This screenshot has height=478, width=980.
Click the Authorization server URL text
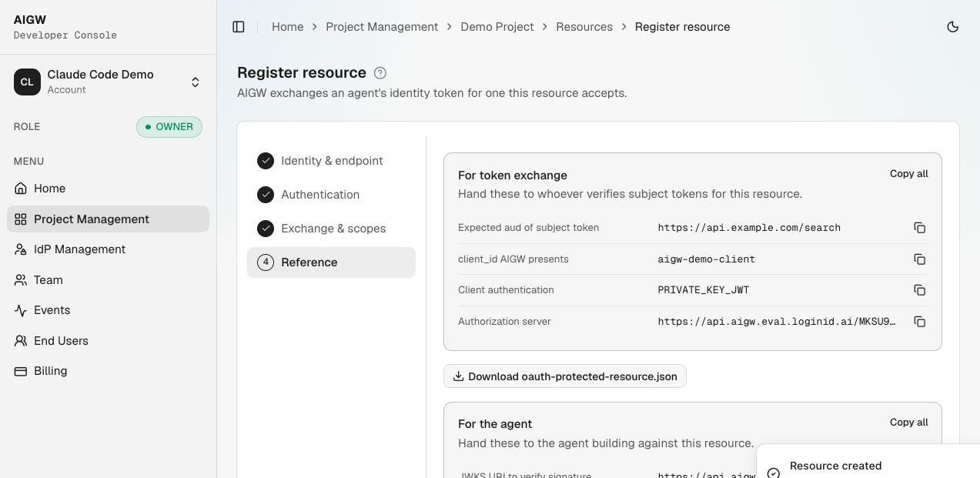point(777,322)
